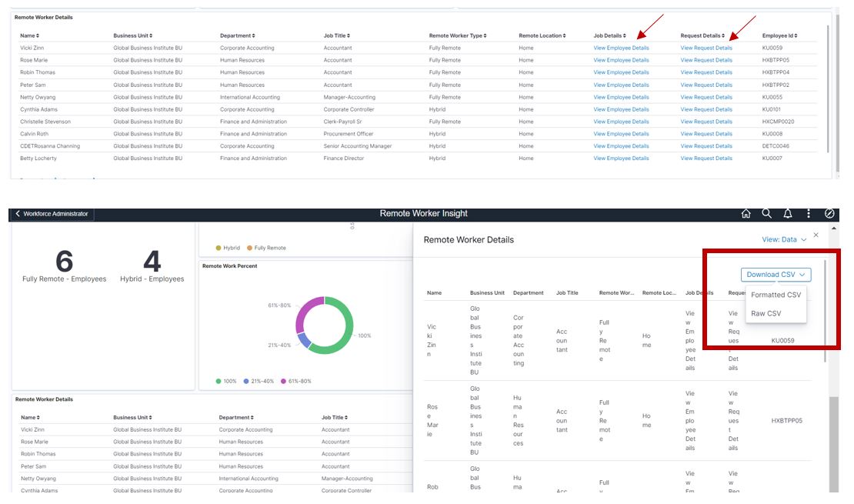Open the Actions three-dot menu icon
This screenshot has width=854, height=504.
pyautogui.click(x=809, y=214)
